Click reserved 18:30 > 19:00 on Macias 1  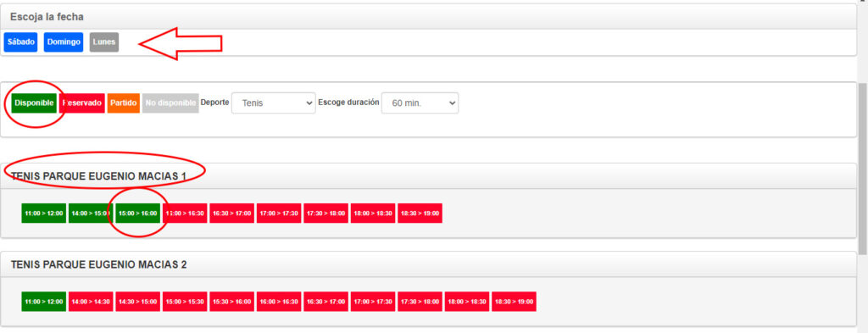click(420, 213)
